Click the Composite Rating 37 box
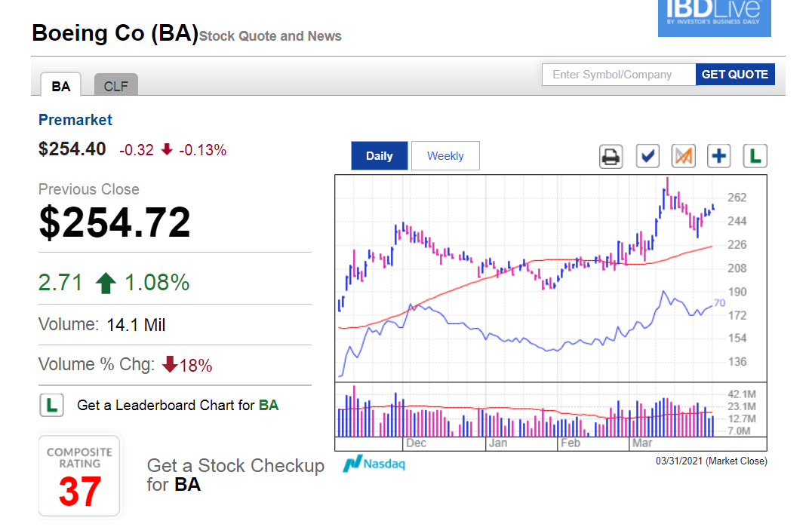 [x=79, y=476]
